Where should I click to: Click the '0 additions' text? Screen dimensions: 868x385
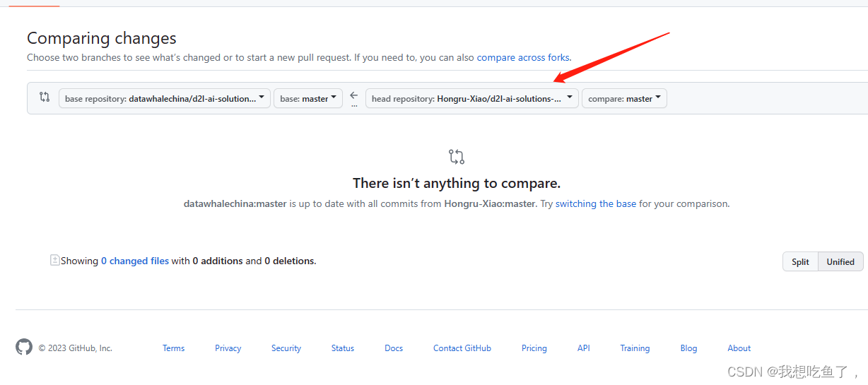coord(218,261)
